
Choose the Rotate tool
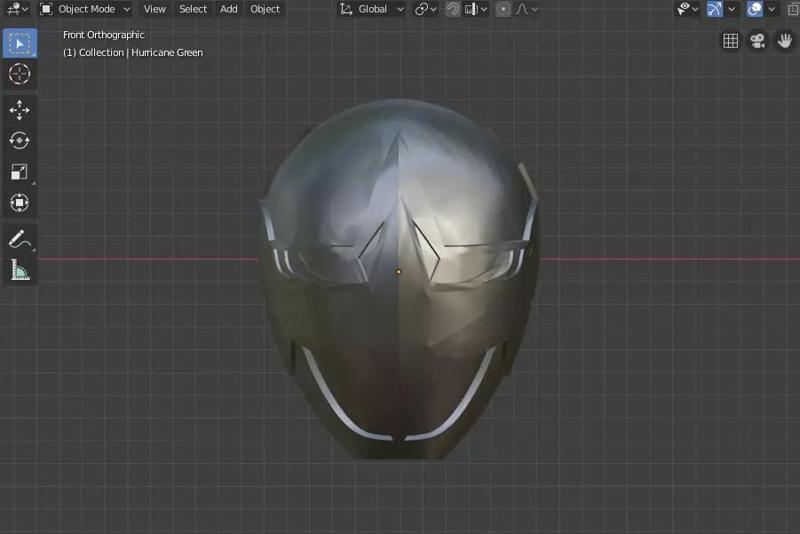coord(19,141)
